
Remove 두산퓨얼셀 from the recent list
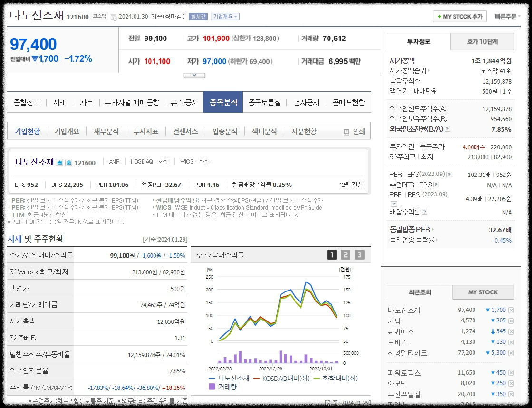pos(511,394)
